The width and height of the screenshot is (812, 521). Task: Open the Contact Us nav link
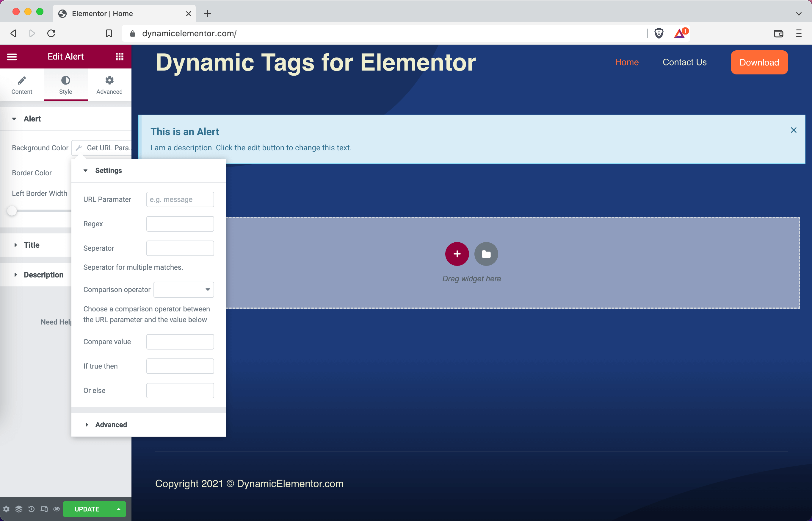(685, 62)
